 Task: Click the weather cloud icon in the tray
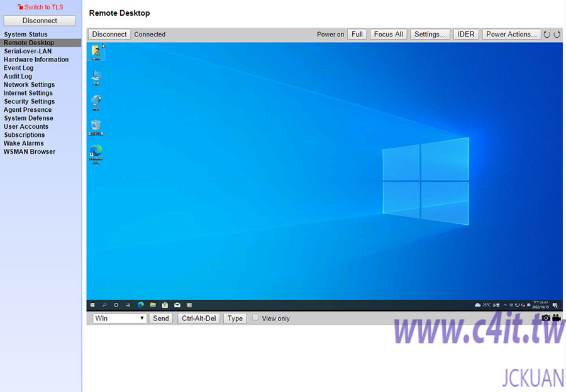tap(477, 305)
